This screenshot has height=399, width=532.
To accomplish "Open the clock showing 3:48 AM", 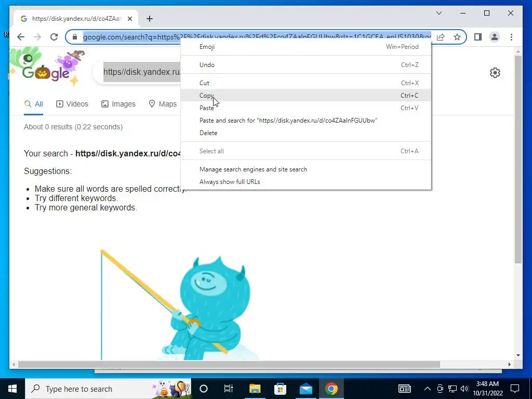I will tap(487, 389).
